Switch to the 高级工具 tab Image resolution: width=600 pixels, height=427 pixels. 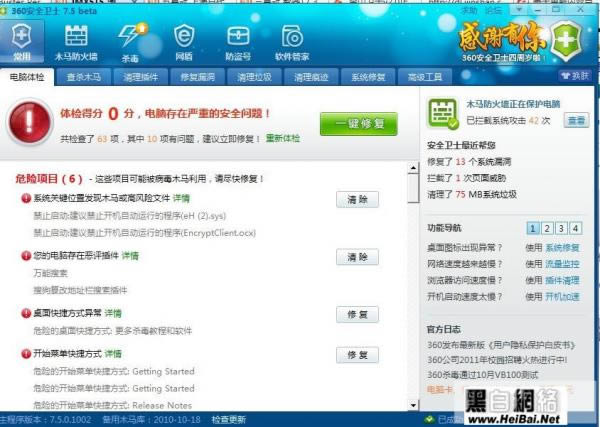point(425,77)
